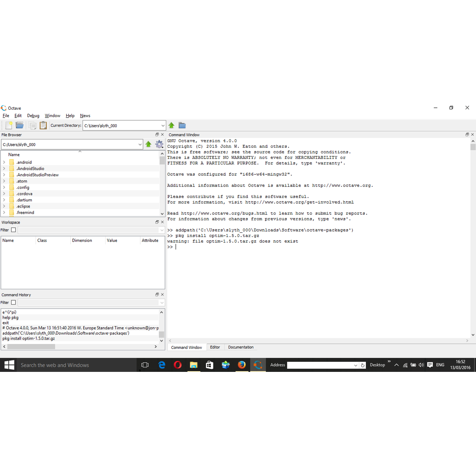Switch to the Editor tab

[215, 347]
